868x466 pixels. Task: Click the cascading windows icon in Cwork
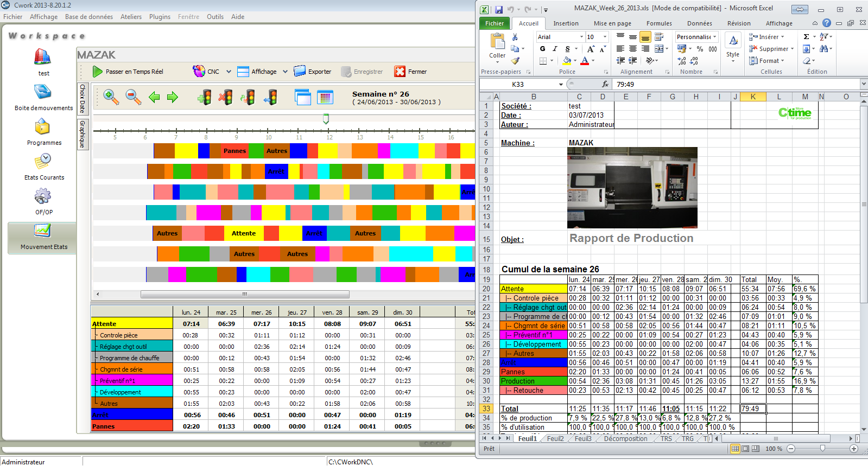(x=303, y=97)
